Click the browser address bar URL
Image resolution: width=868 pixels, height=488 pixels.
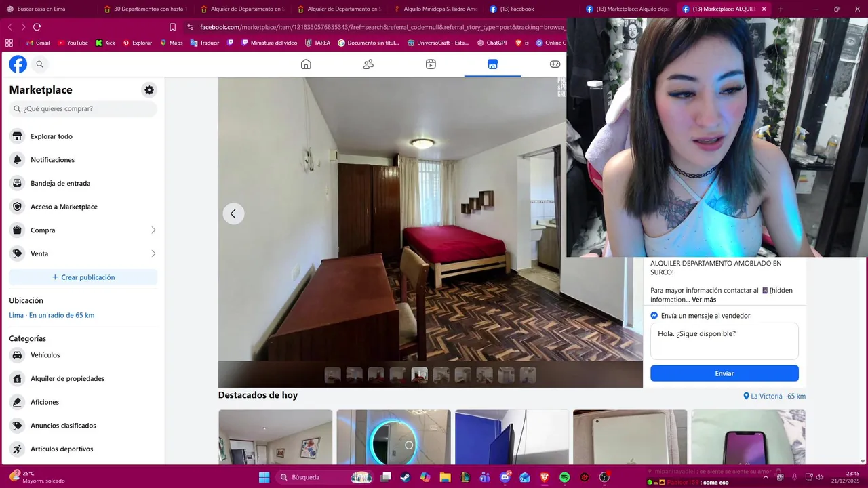382,27
